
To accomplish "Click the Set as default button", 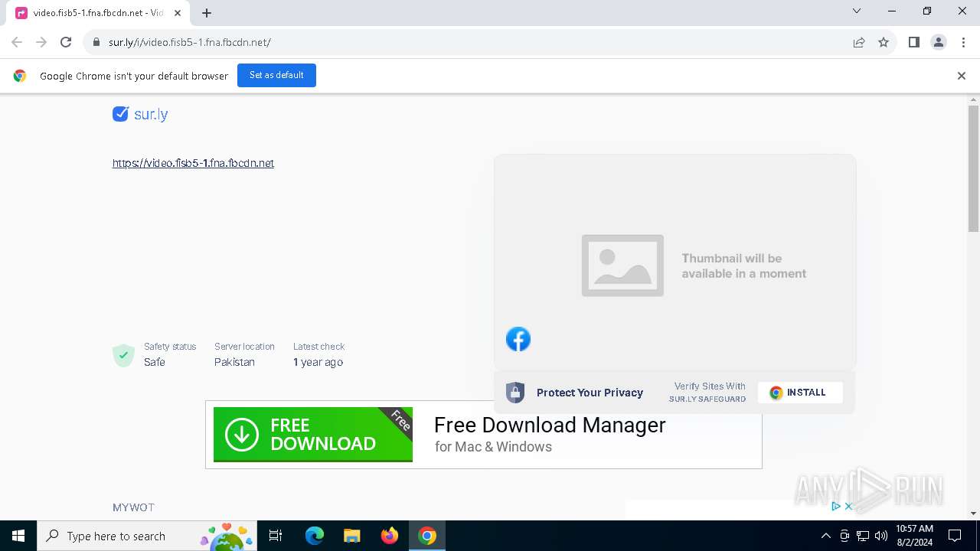I will 276,75.
